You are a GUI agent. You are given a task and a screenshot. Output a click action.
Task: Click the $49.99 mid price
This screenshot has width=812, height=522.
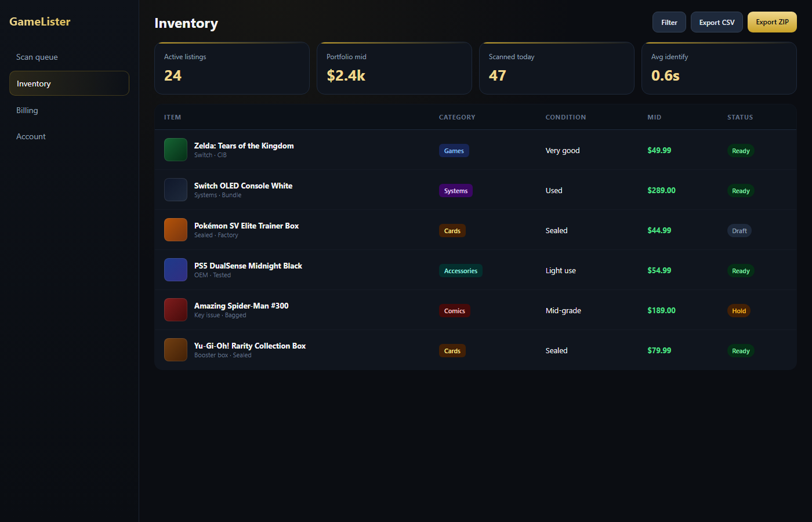pos(659,150)
